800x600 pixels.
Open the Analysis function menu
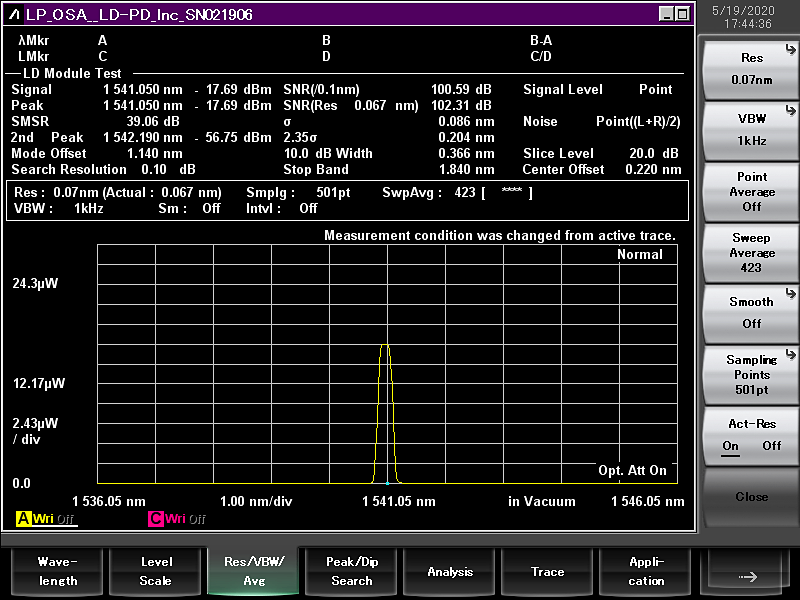[450, 571]
